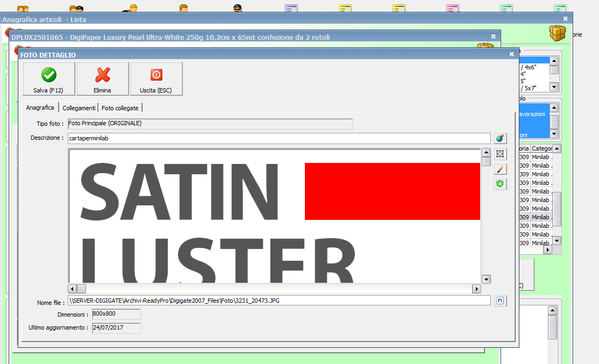Click the globe icon beside Descrizione
The width and height of the screenshot is (599, 364).
point(500,138)
